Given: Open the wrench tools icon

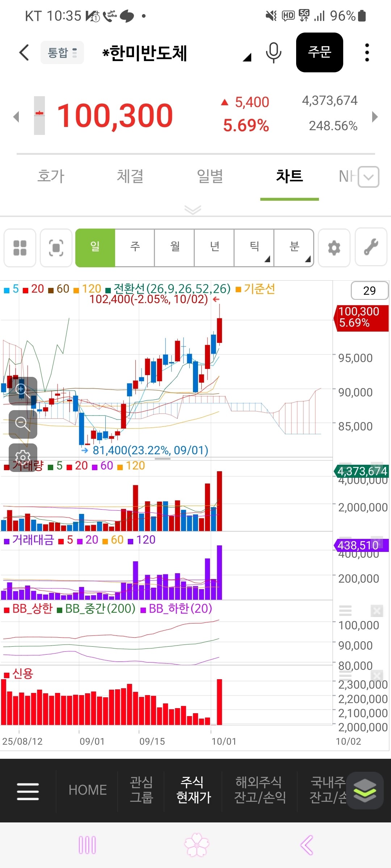Looking at the screenshot, I should click(x=371, y=248).
